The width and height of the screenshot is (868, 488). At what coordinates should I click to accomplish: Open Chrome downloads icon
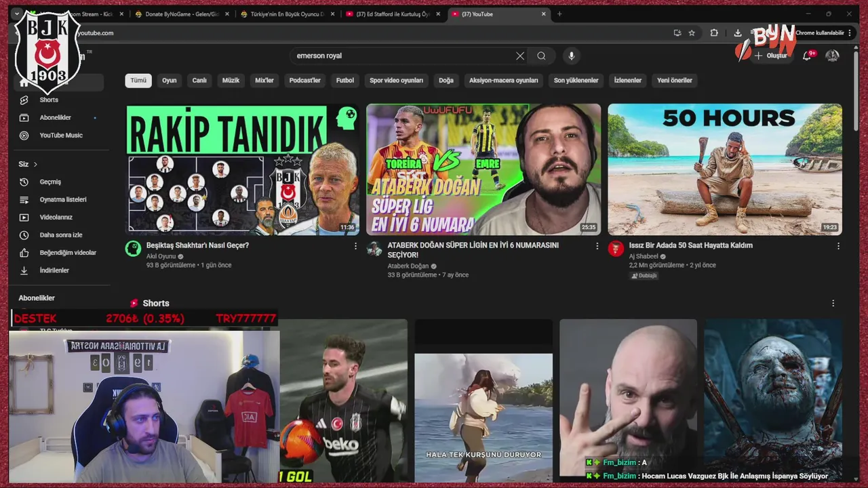(x=738, y=33)
